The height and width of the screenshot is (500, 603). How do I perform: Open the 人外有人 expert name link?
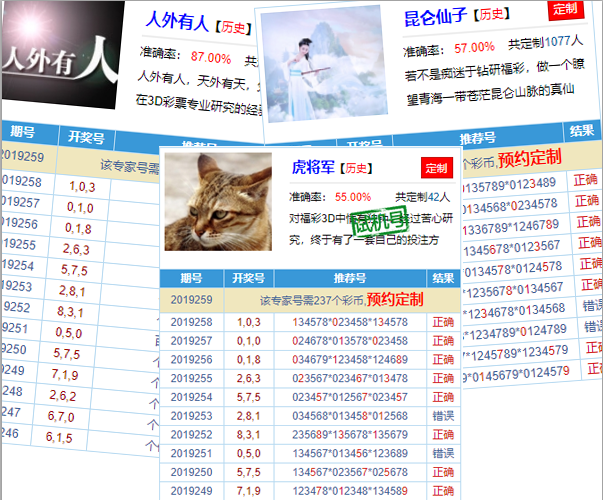click(x=176, y=19)
